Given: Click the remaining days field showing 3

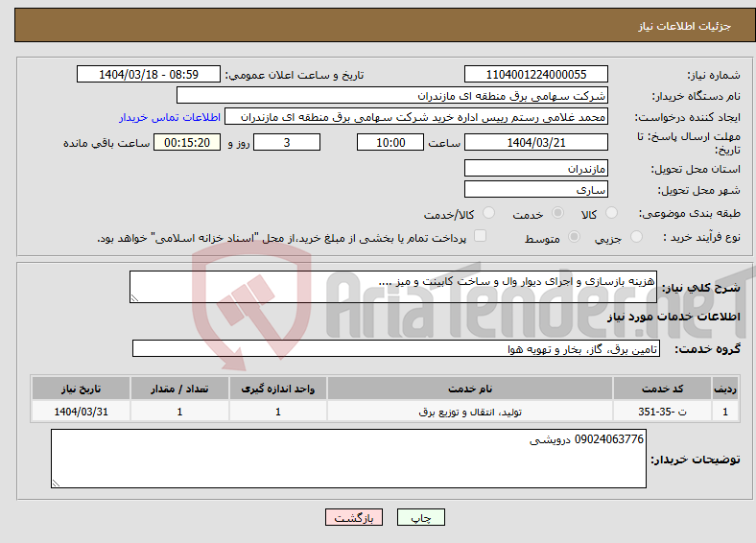Looking at the screenshot, I should [287, 142].
